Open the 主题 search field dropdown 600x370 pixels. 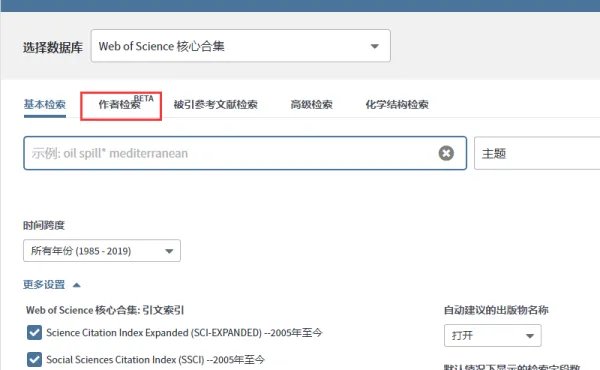(x=537, y=153)
